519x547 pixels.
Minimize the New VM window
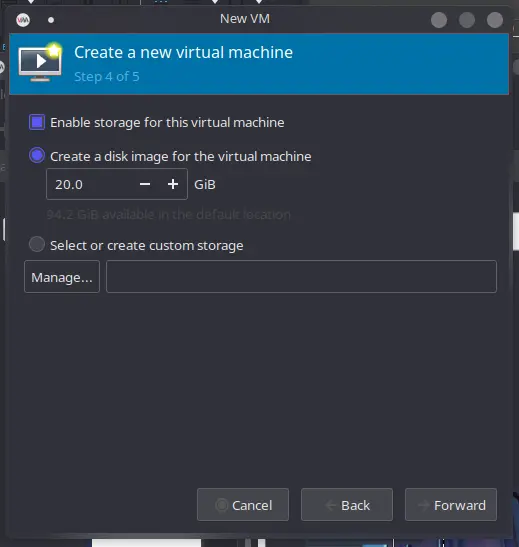(x=439, y=20)
